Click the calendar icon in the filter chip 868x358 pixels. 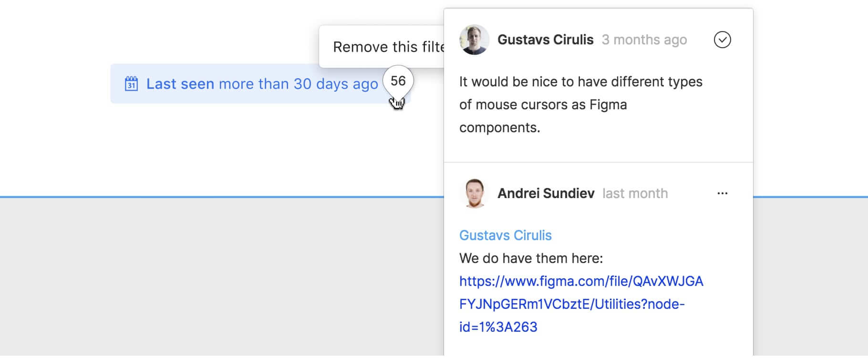click(x=131, y=84)
